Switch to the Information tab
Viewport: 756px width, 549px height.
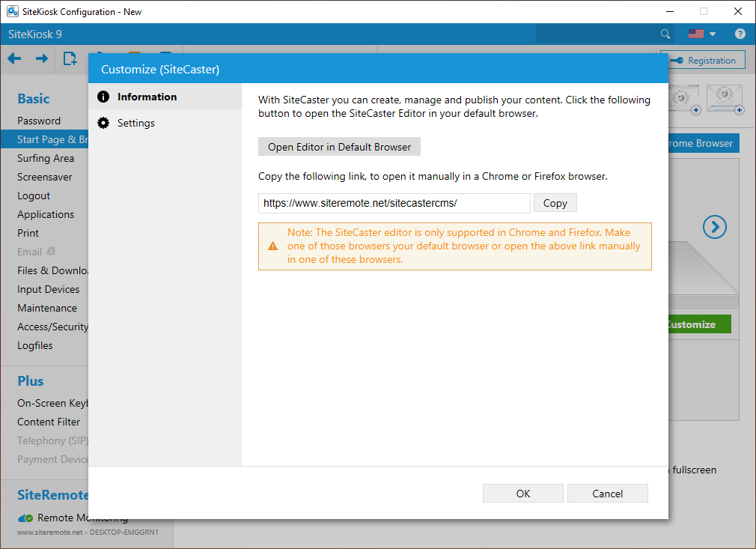tap(147, 97)
